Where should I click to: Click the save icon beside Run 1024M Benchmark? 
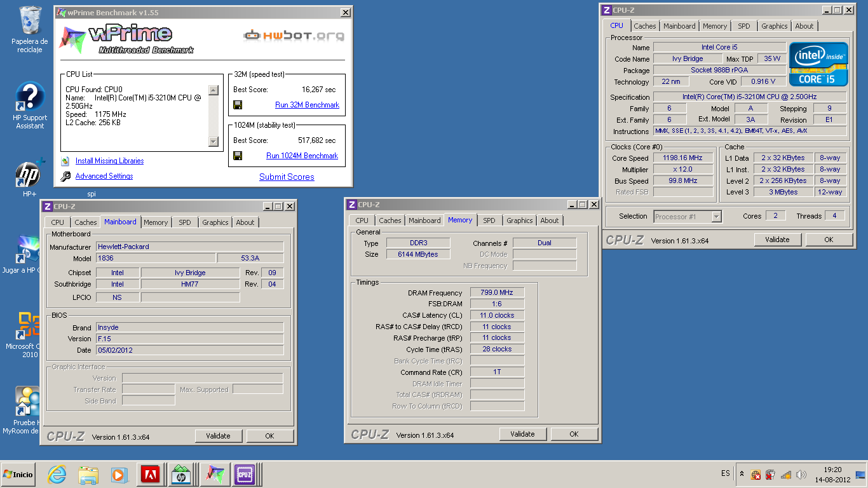(238, 156)
